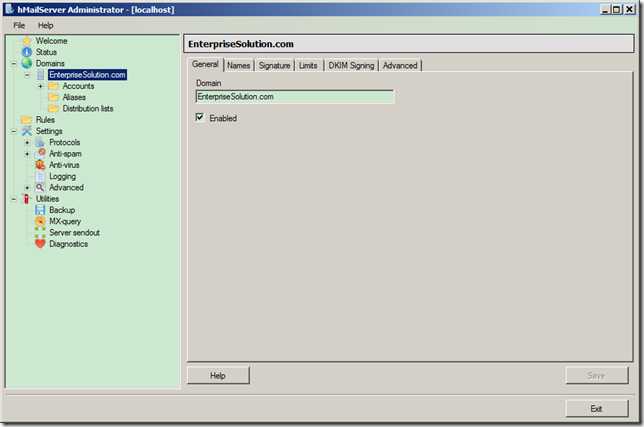Screen dimensions: 644x427
Task: Click the Backup floppy disk icon
Action: pyautogui.click(x=40, y=210)
